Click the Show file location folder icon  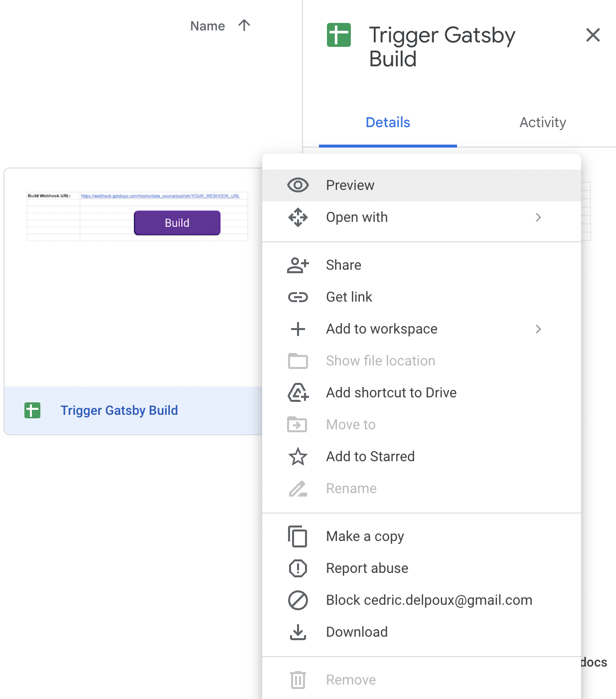(x=298, y=361)
